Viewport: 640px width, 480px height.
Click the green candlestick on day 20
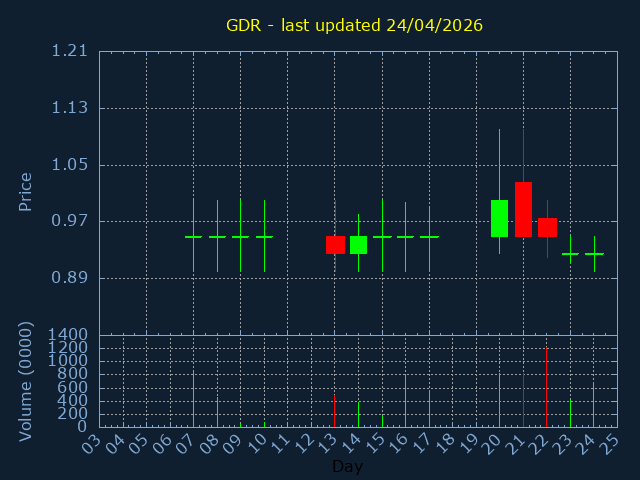click(499, 218)
